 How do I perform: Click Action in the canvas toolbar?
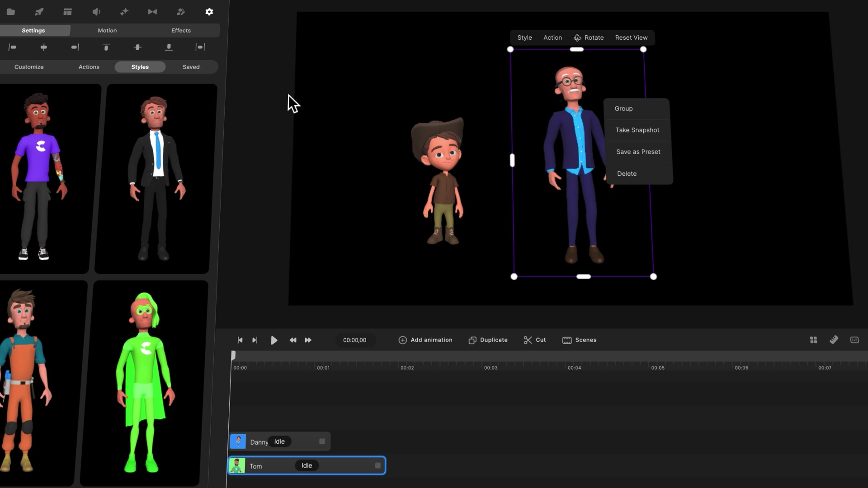click(x=552, y=38)
